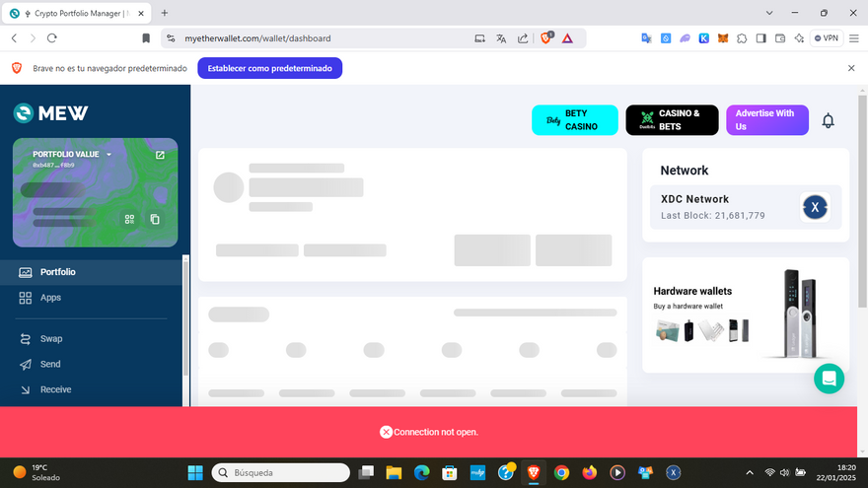Screen dimensions: 868x488
Task: Copy wallet address with the copy icon
Action: [155, 219]
